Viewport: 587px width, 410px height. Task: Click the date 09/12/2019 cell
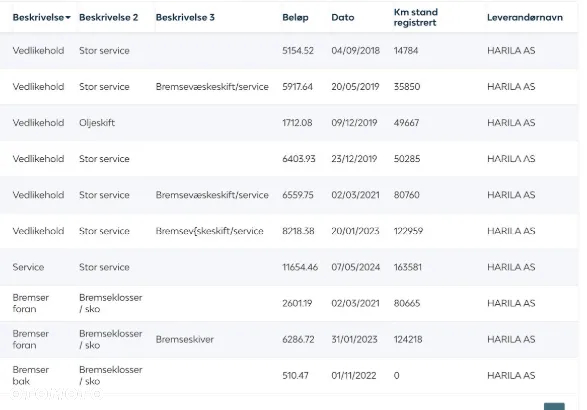[x=354, y=123]
